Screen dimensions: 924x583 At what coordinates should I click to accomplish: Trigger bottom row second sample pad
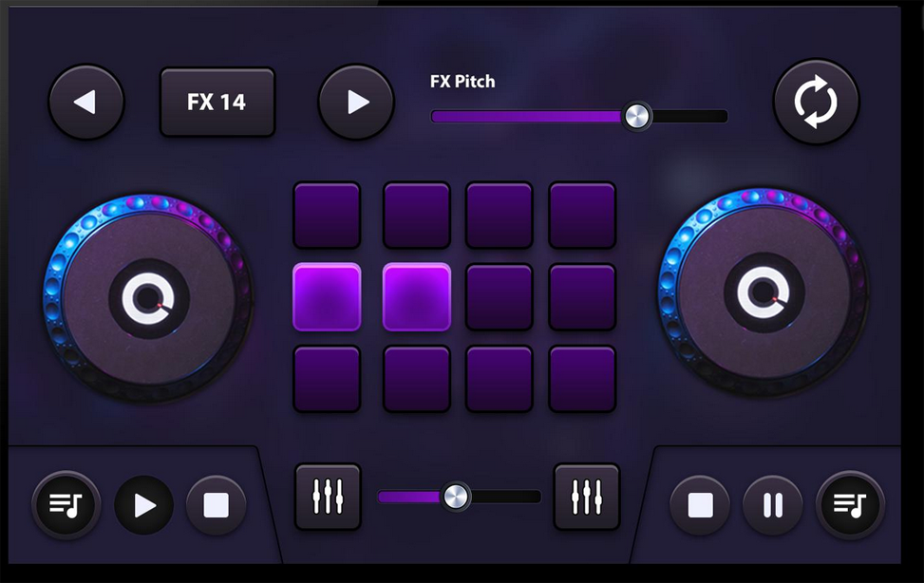tap(417, 379)
